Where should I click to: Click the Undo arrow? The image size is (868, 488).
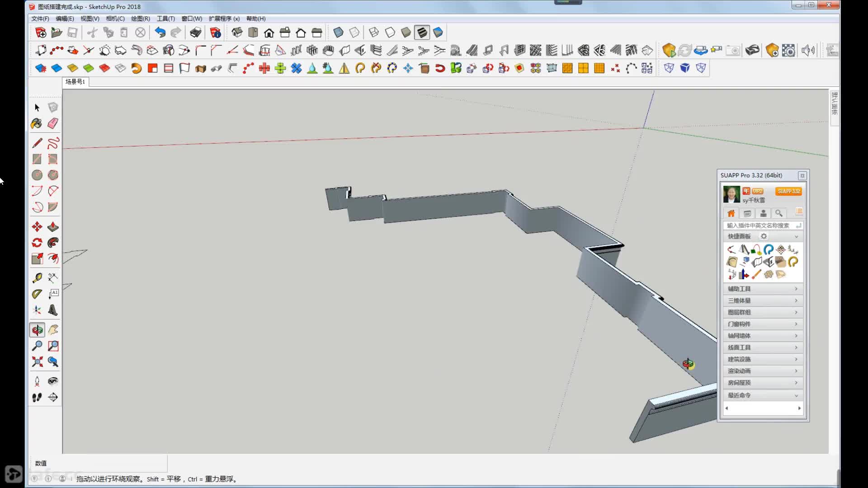pyautogui.click(x=160, y=33)
